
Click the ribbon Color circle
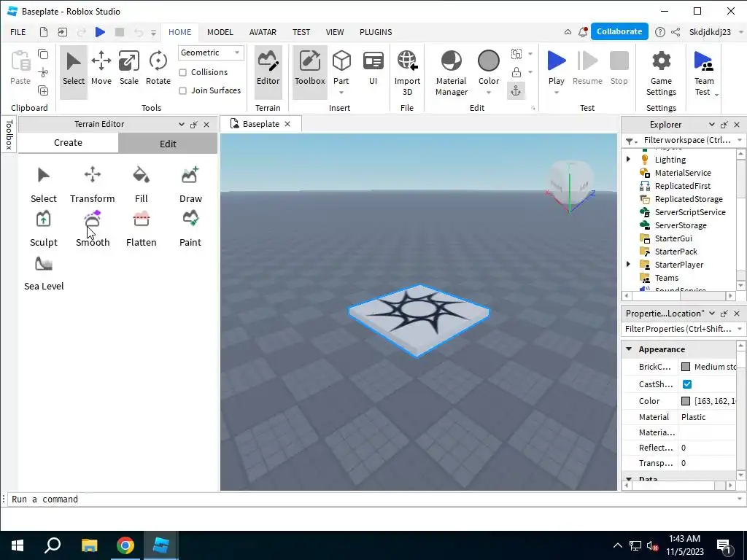pos(488,62)
